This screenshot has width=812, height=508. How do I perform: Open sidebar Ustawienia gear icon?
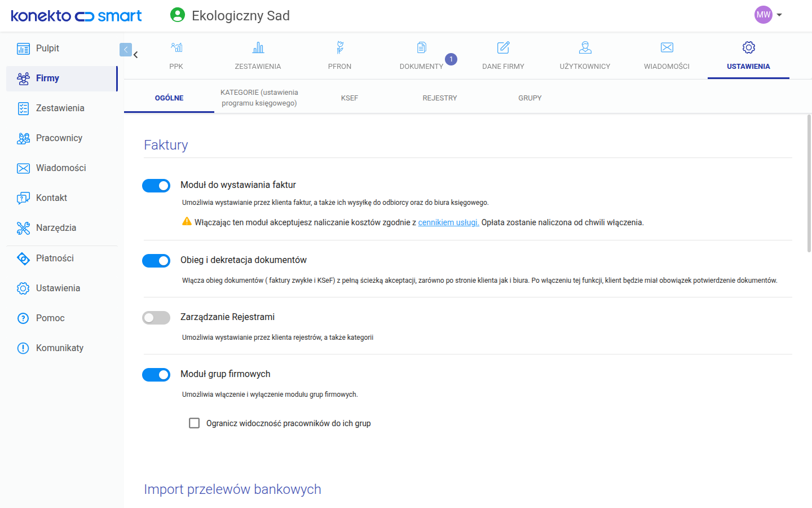pyautogui.click(x=23, y=288)
